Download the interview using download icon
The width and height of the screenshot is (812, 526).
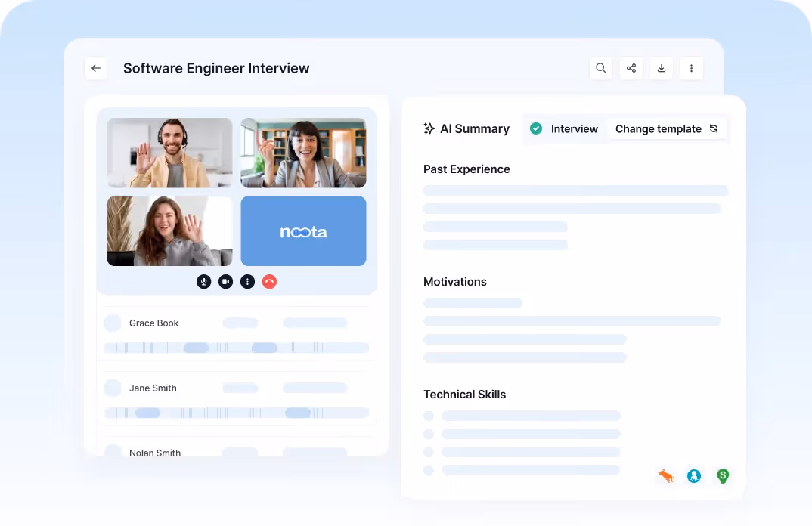pos(662,68)
